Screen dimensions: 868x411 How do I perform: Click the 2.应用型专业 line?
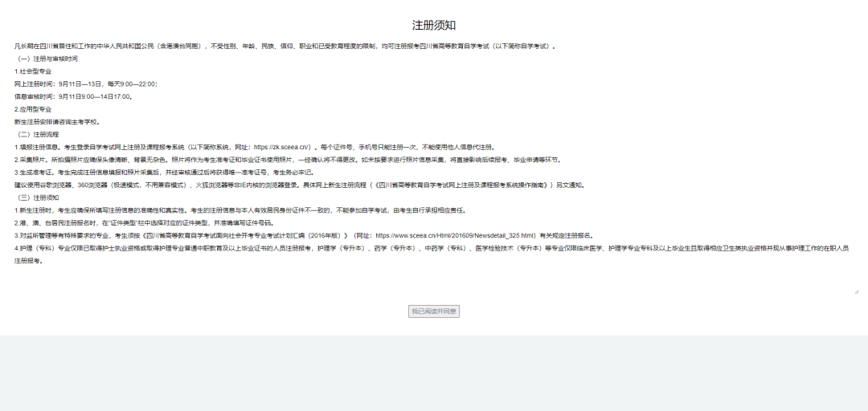pos(33,109)
